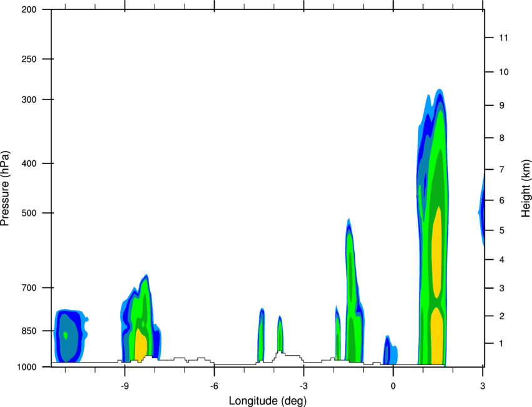The width and height of the screenshot is (532, 407).
Task: Click the 0 longitude tick label
Action: (393, 386)
